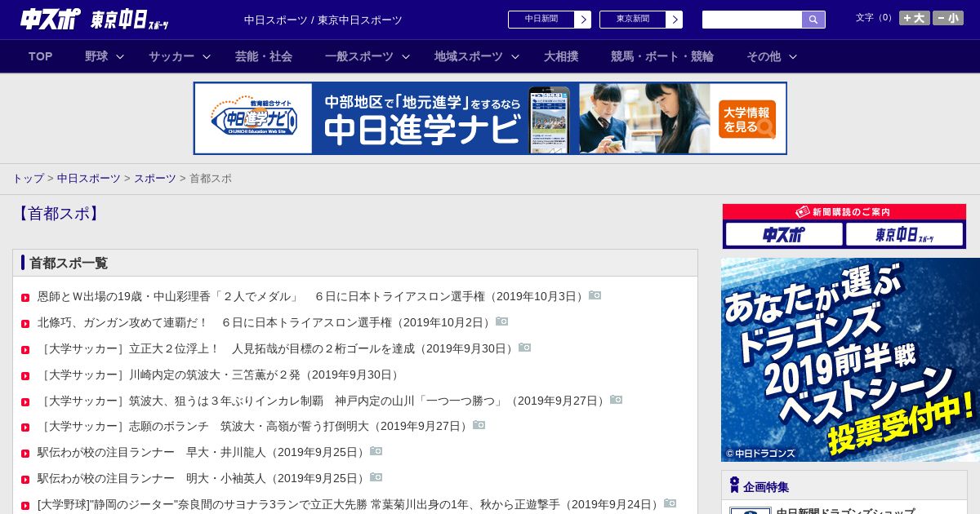Click red bullet icon beside 中山彩理香 article
Viewport: 980px width, 514px height.
(x=25, y=298)
